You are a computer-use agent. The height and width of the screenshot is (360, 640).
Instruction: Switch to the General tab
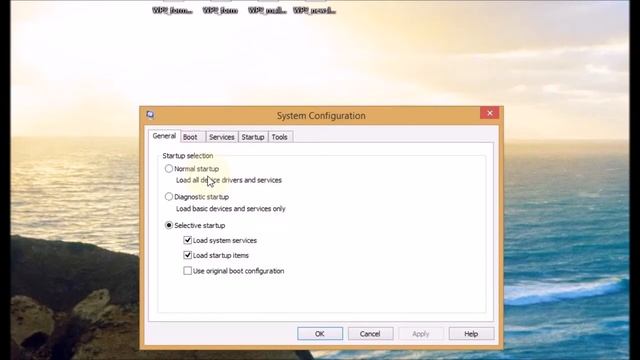(164, 136)
